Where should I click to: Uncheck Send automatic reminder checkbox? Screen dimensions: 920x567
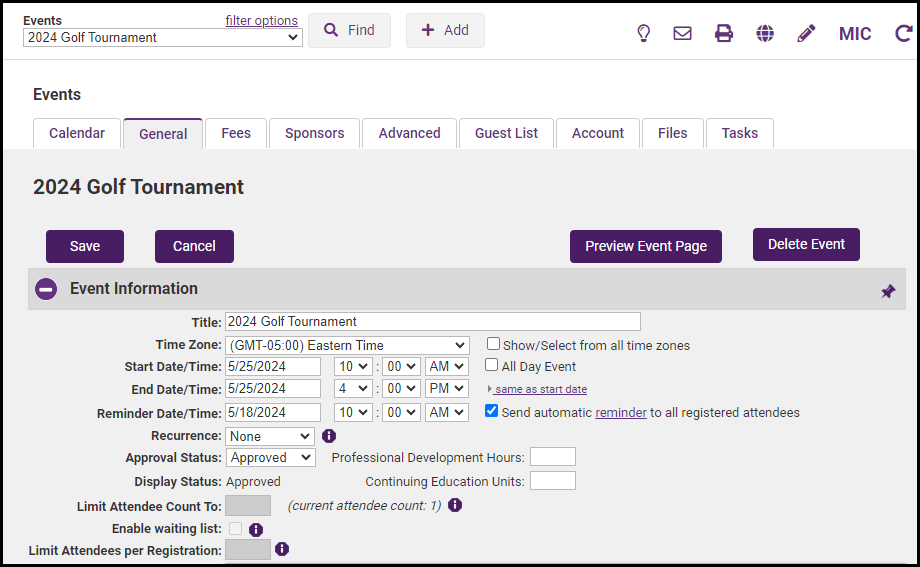[492, 411]
